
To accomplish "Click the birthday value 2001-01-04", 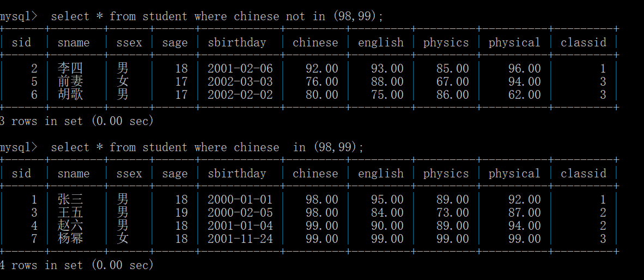I will [240, 226].
